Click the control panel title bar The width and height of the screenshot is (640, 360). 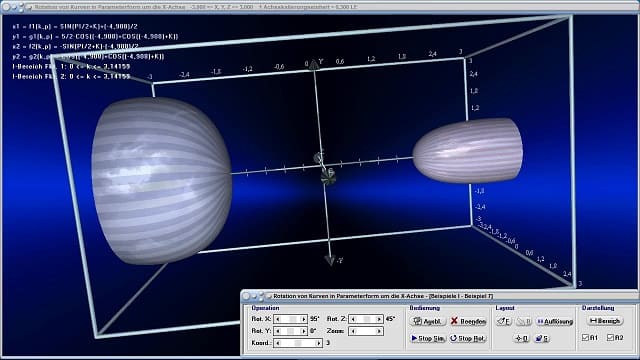click(439, 296)
